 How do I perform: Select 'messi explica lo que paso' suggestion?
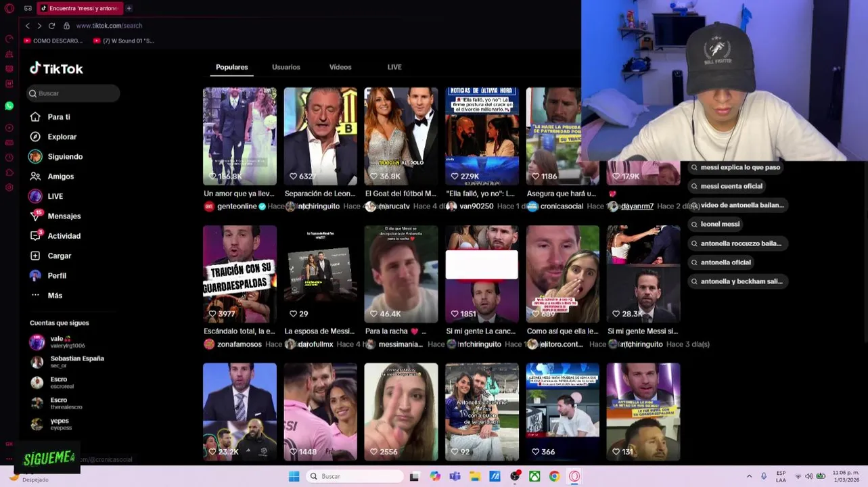(x=735, y=167)
